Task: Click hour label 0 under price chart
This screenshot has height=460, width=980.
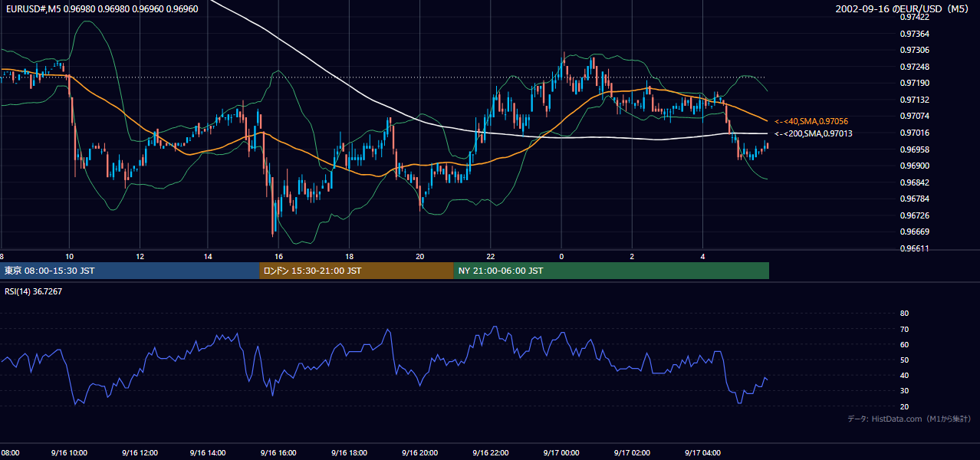Action: point(561,256)
